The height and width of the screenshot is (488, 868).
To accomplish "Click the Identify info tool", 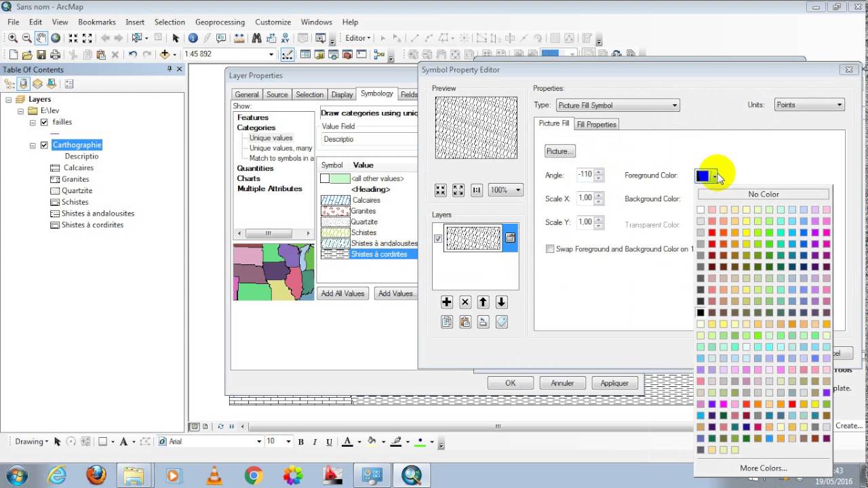I will 193,38.
